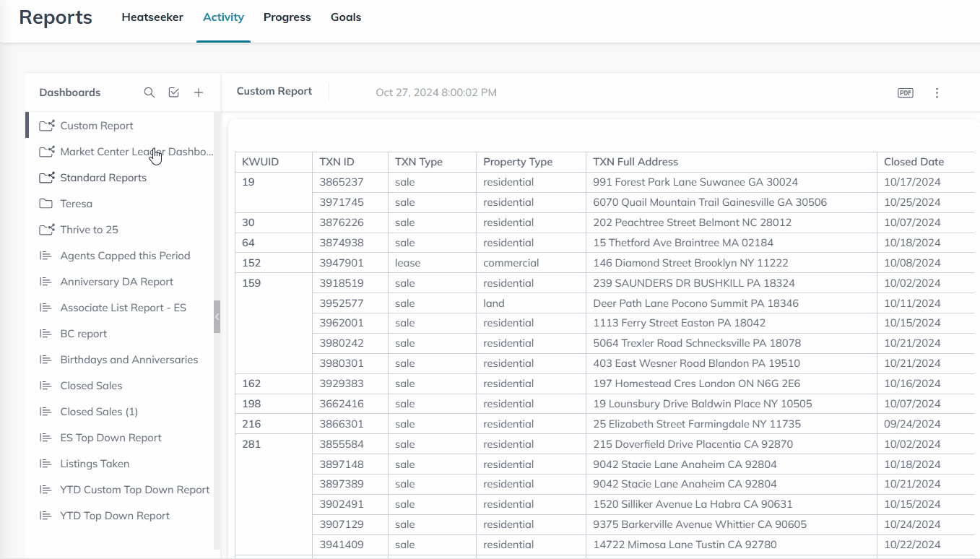The height and width of the screenshot is (559, 980).
Task: Click the Thrive to 25 folder icon
Action: [x=47, y=230]
